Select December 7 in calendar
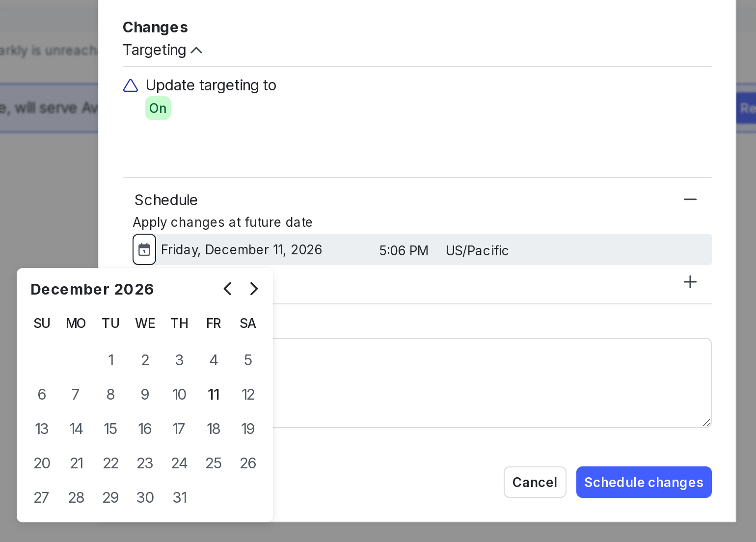The image size is (756, 542). [76, 395]
